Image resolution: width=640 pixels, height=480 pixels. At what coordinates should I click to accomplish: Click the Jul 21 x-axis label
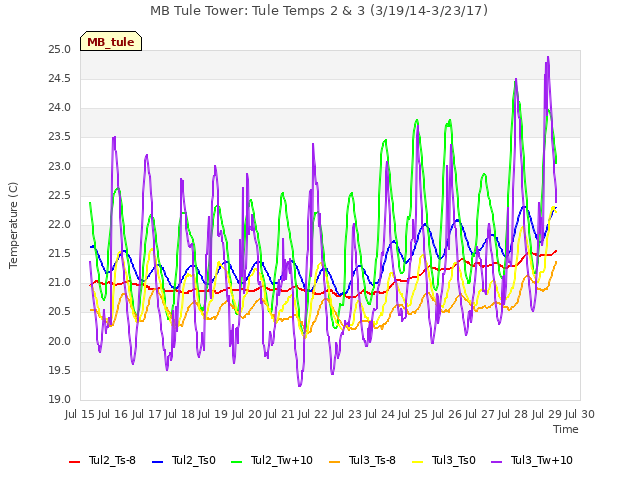click(280, 414)
